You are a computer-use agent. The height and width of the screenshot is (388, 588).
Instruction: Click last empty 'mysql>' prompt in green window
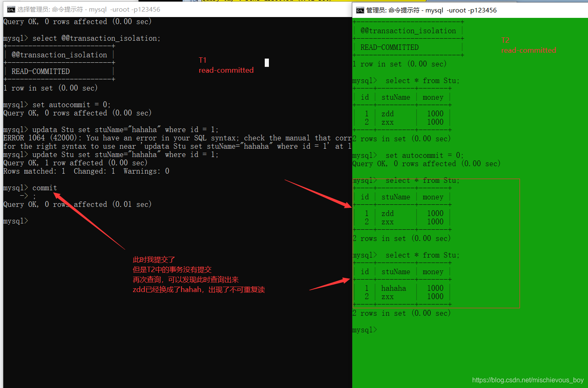pyautogui.click(x=365, y=330)
